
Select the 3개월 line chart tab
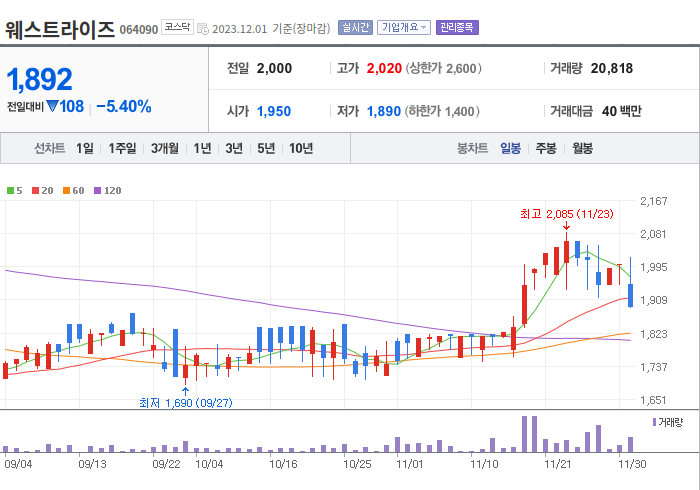[164, 148]
